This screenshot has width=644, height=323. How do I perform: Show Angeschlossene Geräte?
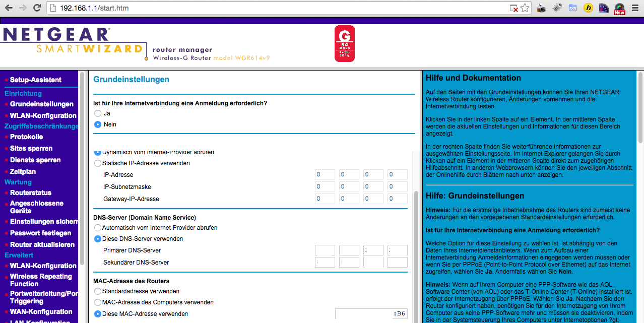click(37, 207)
